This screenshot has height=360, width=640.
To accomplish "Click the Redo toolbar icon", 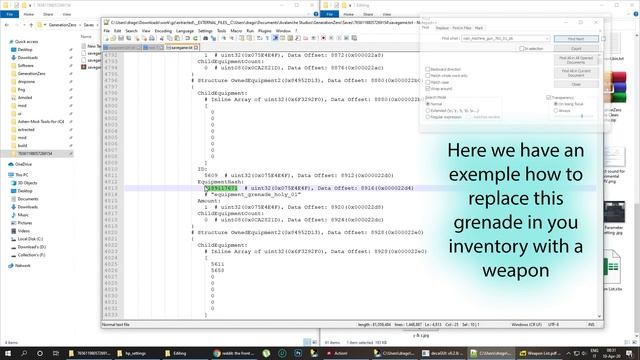I will coord(195,38).
